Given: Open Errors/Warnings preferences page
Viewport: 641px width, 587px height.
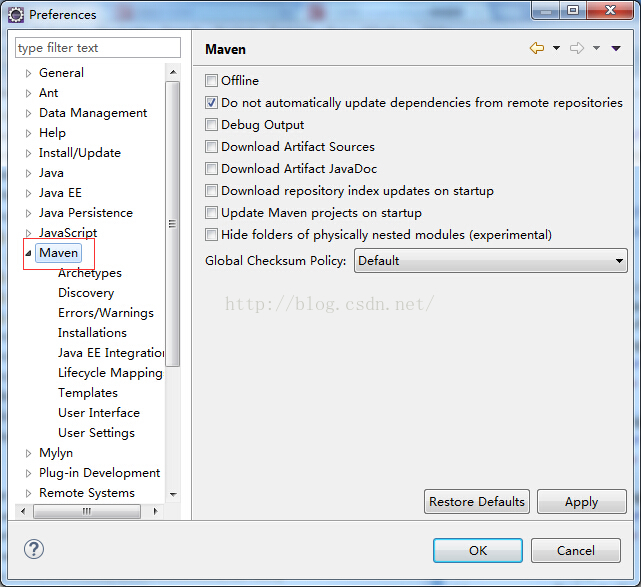Looking at the screenshot, I should coord(106,313).
